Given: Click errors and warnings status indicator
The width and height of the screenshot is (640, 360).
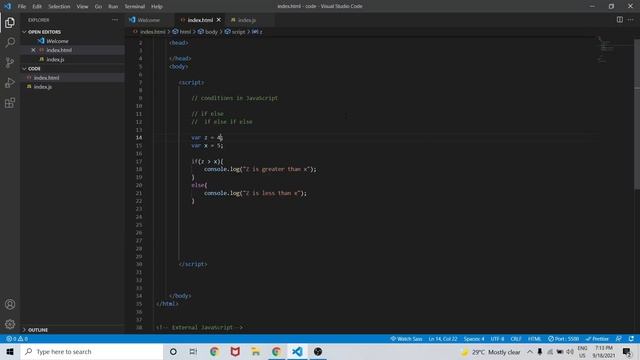Looking at the screenshot, I should click(17, 339).
